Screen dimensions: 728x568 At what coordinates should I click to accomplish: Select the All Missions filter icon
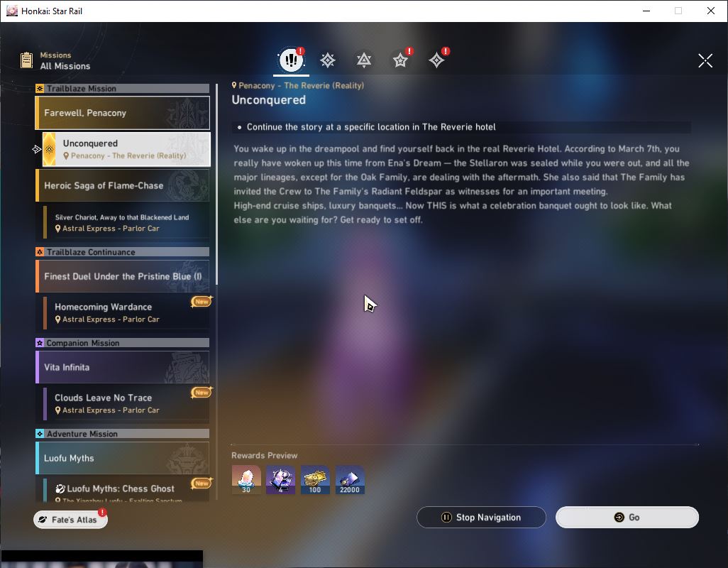(291, 60)
